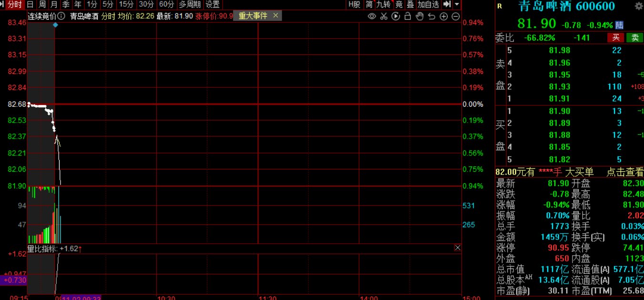Image resolution: width=644 pixels, height=300 pixels.
Task: Click the 总市值 value 1117亿
Action: point(555,269)
